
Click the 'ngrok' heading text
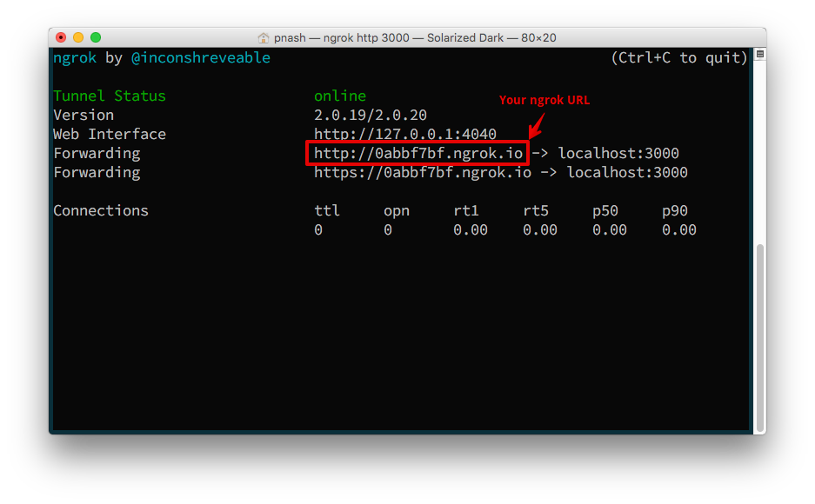[75, 57]
